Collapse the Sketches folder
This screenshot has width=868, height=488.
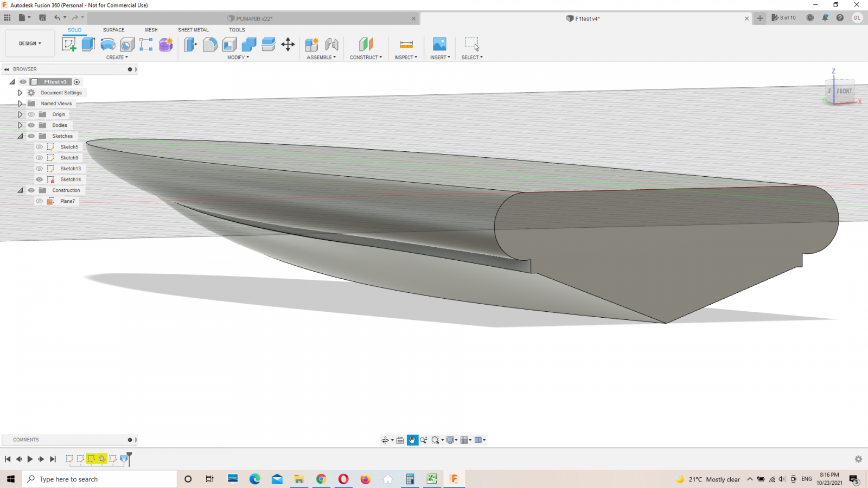20,136
